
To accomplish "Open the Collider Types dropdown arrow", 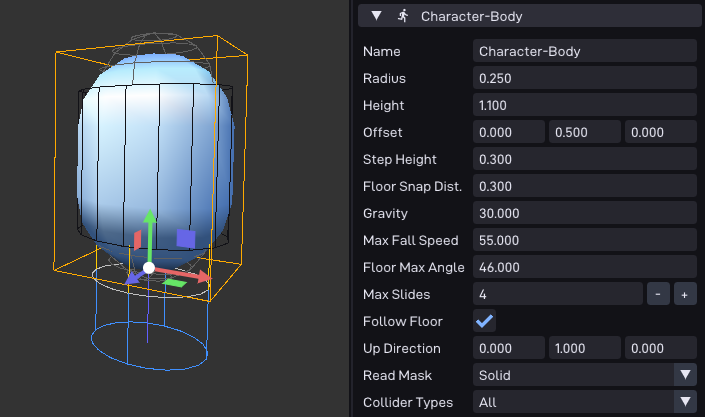I will coord(685,402).
